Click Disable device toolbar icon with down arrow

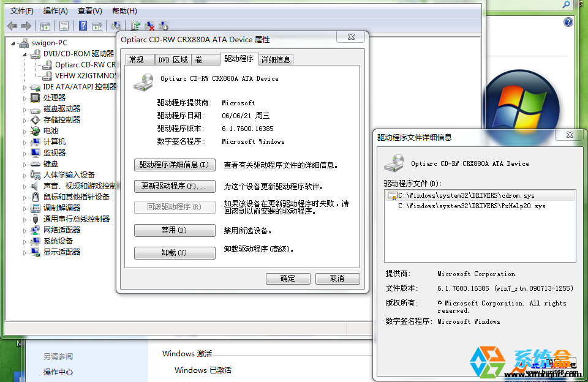[x=164, y=26]
